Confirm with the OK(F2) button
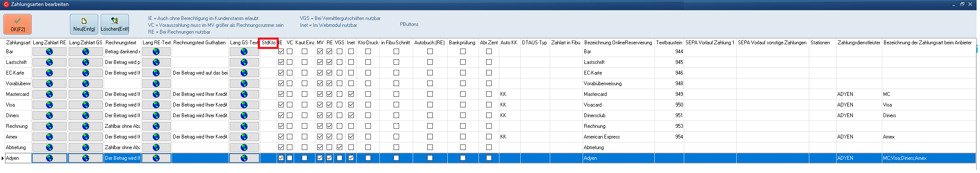The height and width of the screenshot is (173, 980). click(x=17, y=24)
